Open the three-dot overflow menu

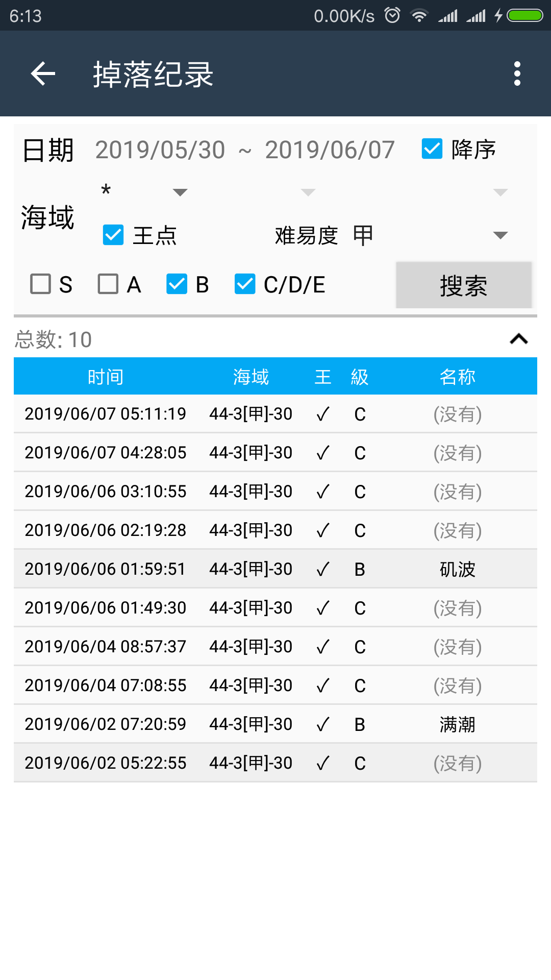pos(517,74)
